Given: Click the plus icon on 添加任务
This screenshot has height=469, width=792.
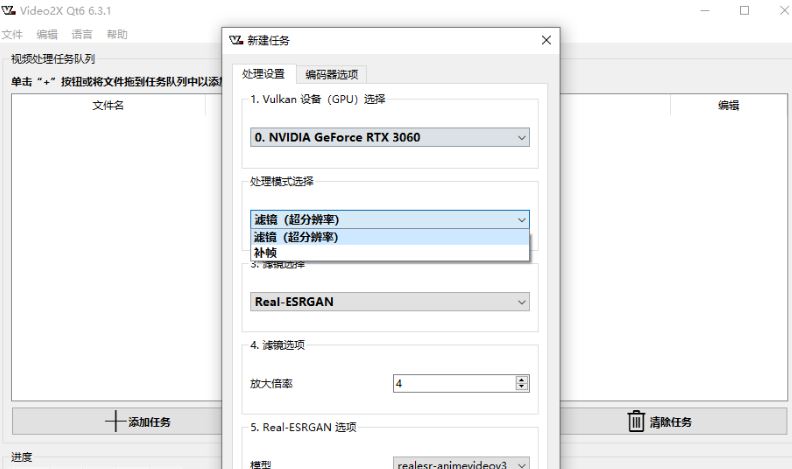Looking at the screenshot, I should (x=115, y=421).
